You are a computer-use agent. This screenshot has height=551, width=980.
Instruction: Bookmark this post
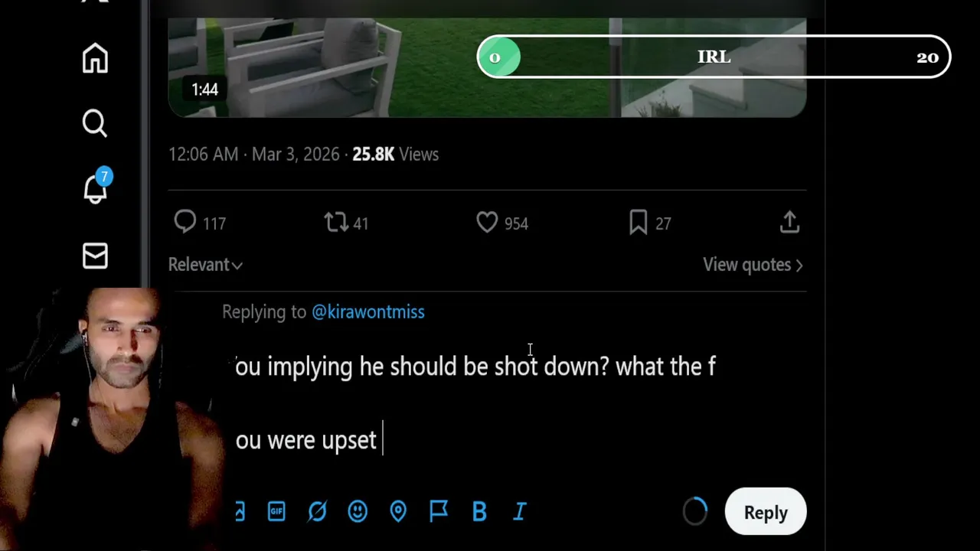[638, 223]
